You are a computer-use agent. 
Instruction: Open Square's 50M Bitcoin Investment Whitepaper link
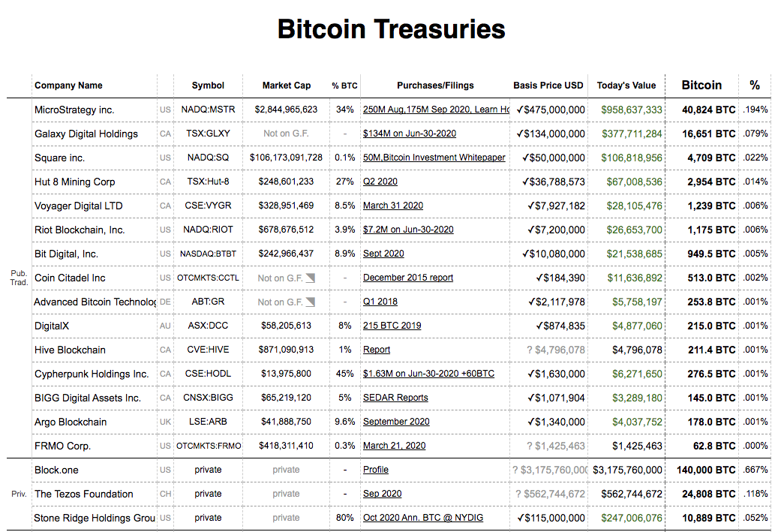[x=434, y=158]
